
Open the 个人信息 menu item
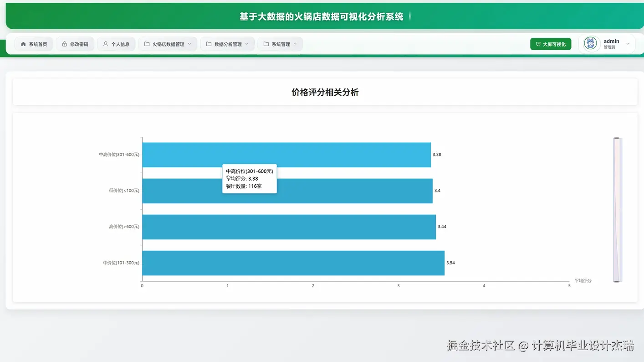(116, 44)
